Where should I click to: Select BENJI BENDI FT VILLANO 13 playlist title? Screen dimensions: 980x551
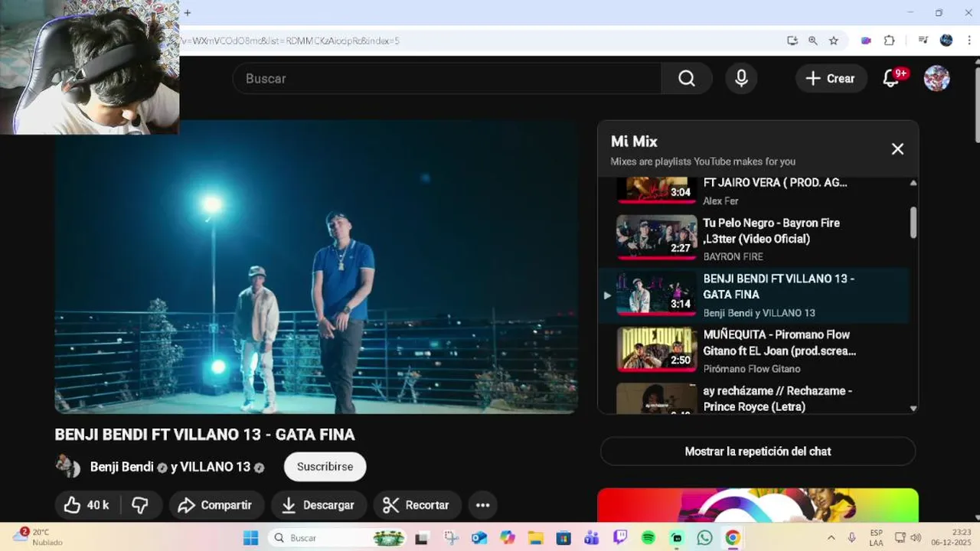click(779, 286)
